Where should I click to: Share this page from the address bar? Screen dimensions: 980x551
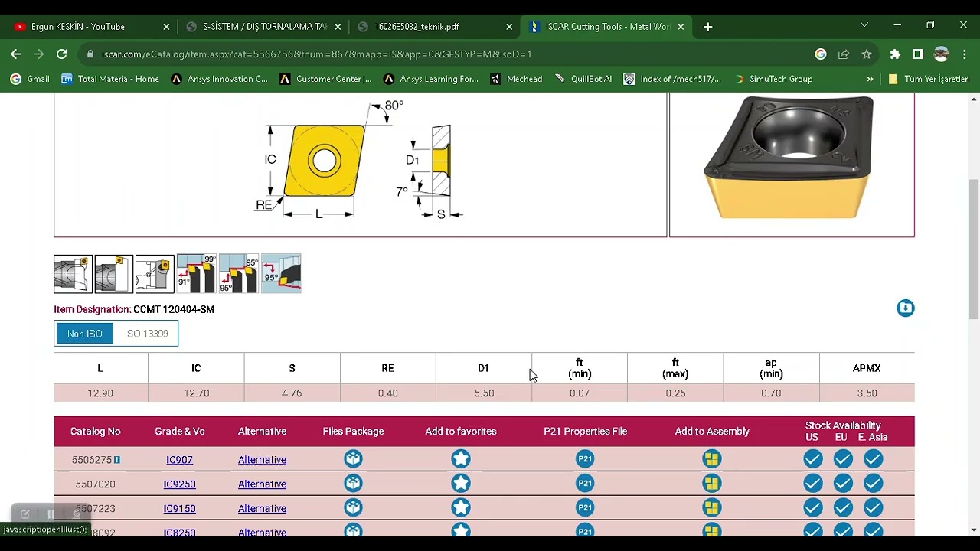click(x=844, y=54)
